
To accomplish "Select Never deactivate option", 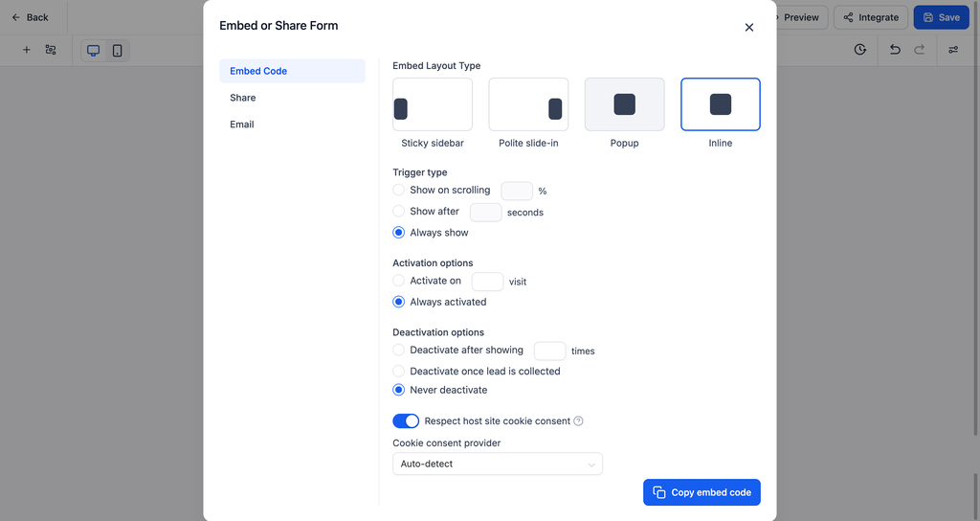I will point(399,390).
